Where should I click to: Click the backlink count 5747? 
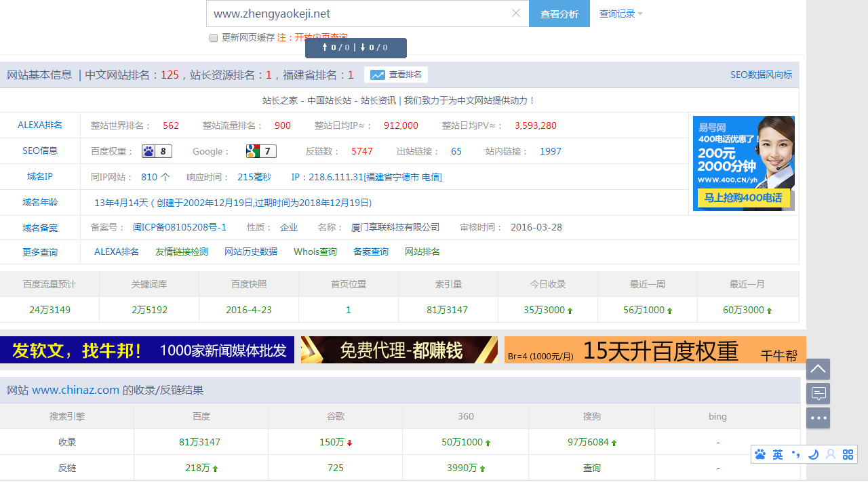[x=362, y=151]
